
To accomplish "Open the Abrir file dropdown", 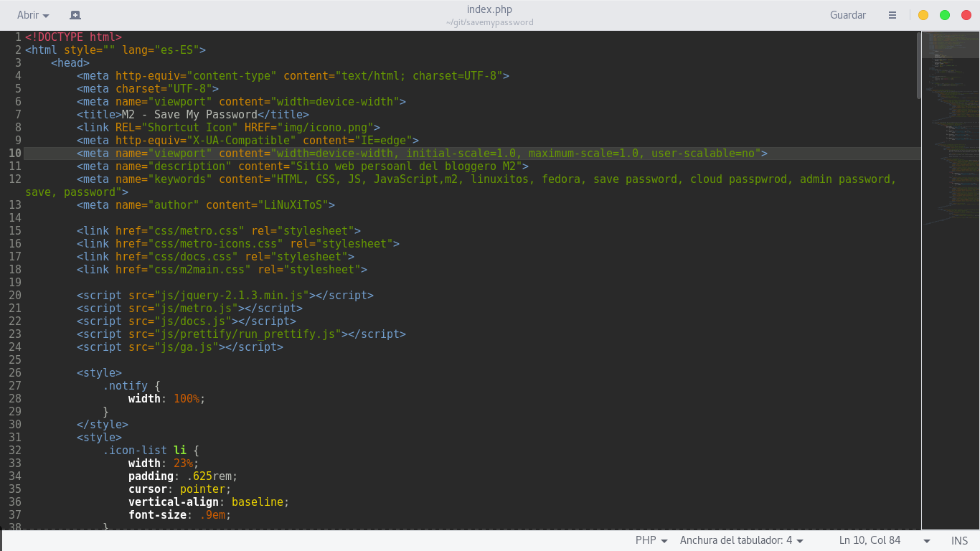I will pyautogui.click(x=33, y=15).
